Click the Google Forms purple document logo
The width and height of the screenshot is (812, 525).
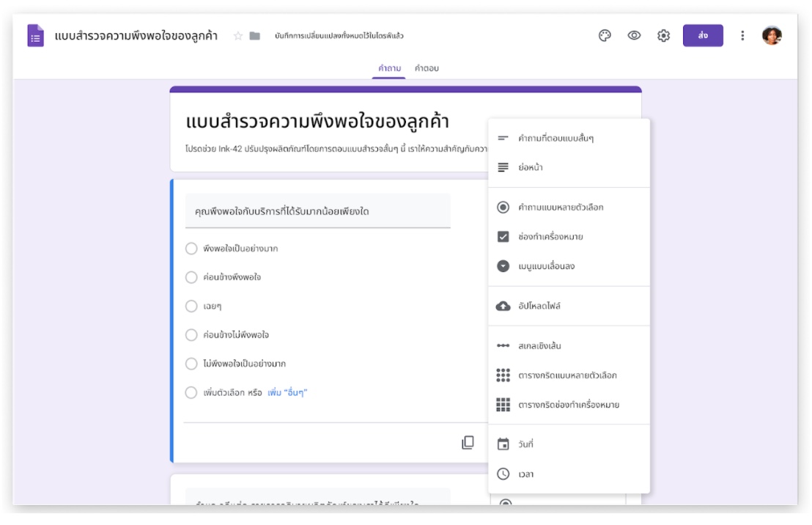pos(35,36)
